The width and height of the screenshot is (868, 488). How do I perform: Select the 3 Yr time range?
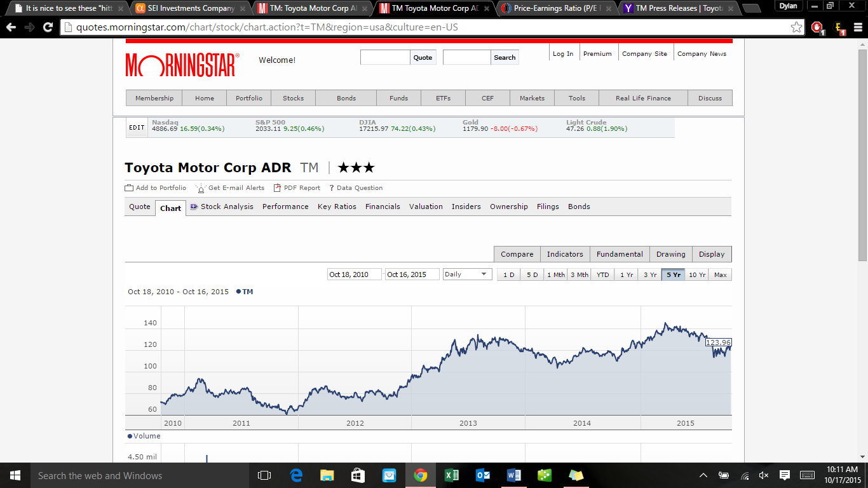[649, 274]
